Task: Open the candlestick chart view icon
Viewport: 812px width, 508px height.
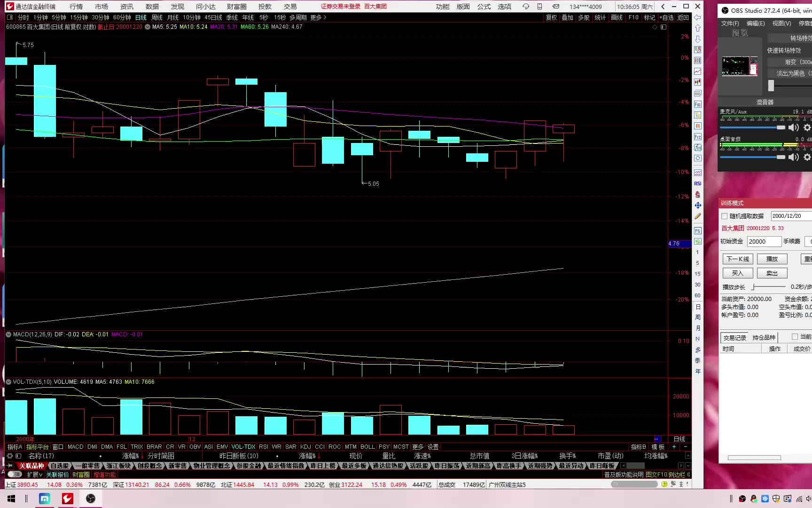Action: click(698, 82)
